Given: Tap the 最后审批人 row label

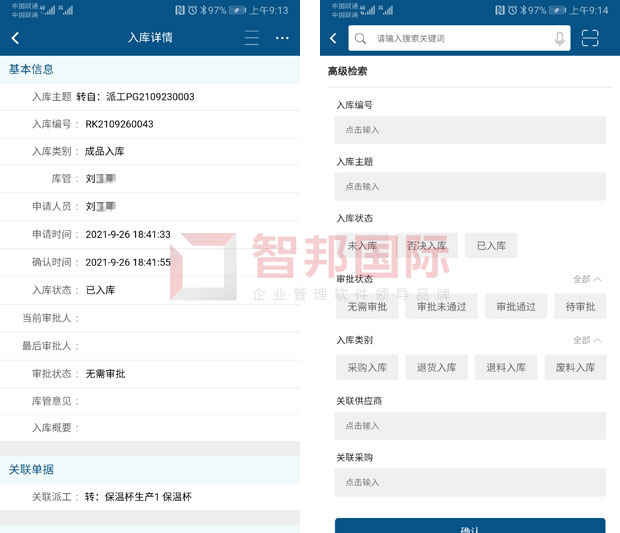Looking at the screenshot, I should pos(47,346).
